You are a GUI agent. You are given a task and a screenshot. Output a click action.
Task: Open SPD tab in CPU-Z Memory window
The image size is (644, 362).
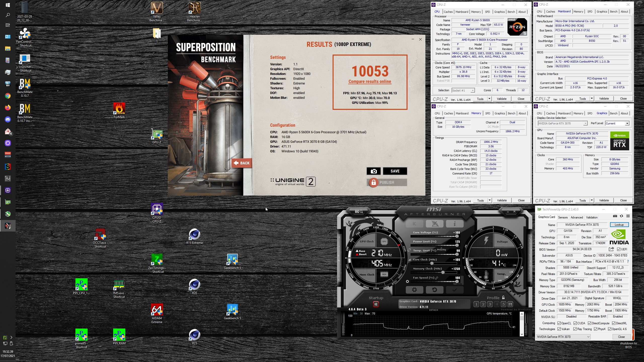tap(488, 113)
